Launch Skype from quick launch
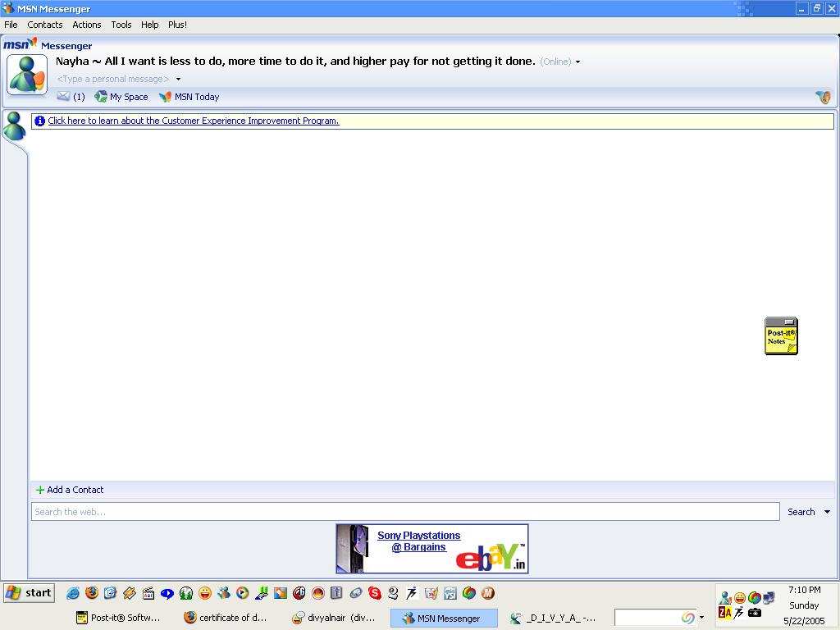 click(374, 593)
